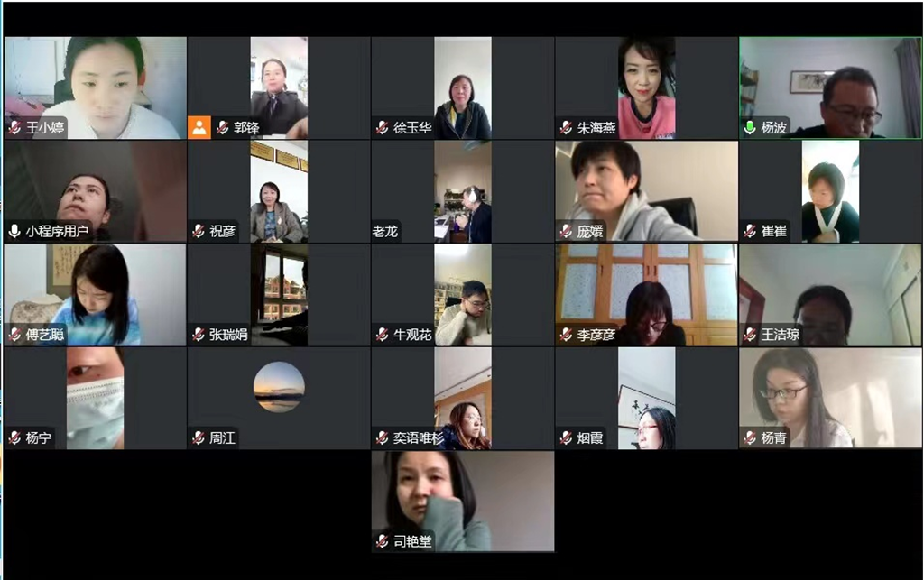The height and width of the screenshot is (580, 924).
Task: Click muted mic icon beside 司艳堂
Action: (383, 541)
